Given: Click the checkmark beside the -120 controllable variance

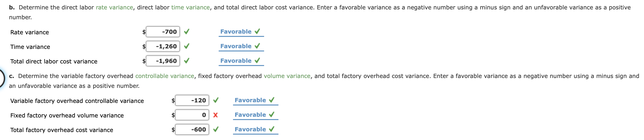Looking at the screenshot, I should tap(216, 100).
